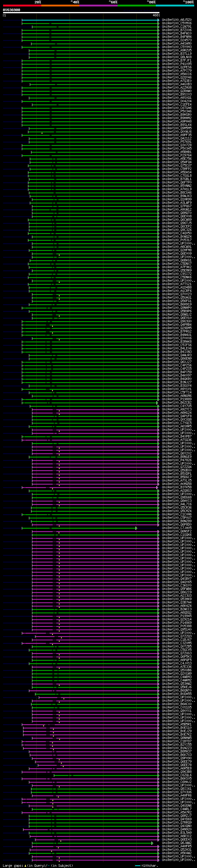Open hit UniRef100_A8J5Z0

176,20
